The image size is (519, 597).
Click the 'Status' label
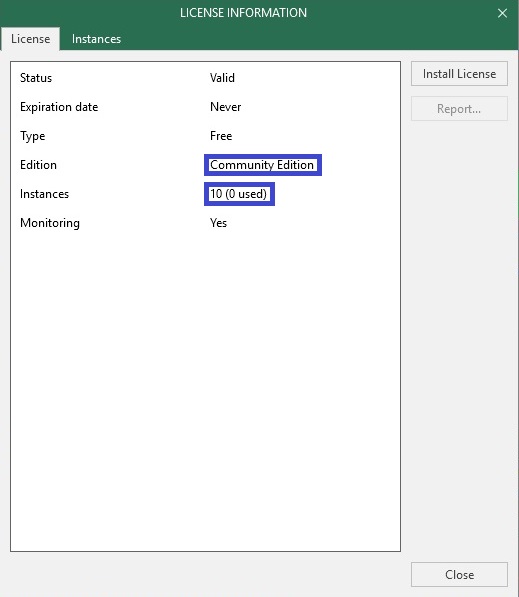pos(36,78)
